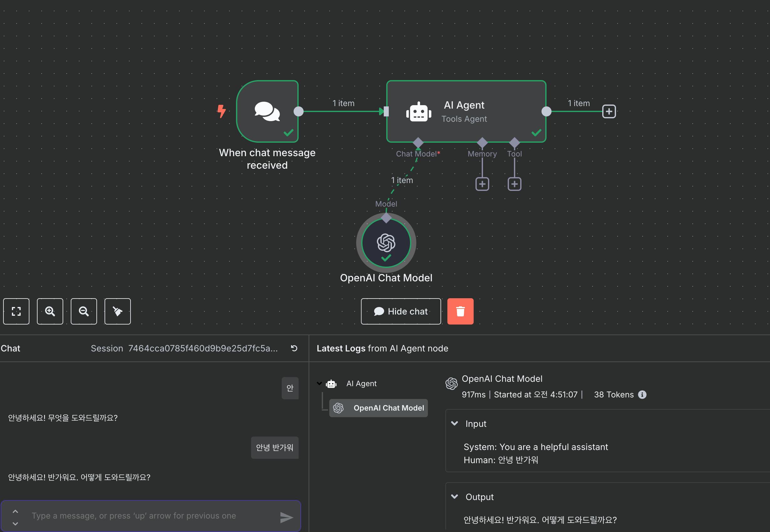Click the Chat Model connector diamond

coord(418,142)
